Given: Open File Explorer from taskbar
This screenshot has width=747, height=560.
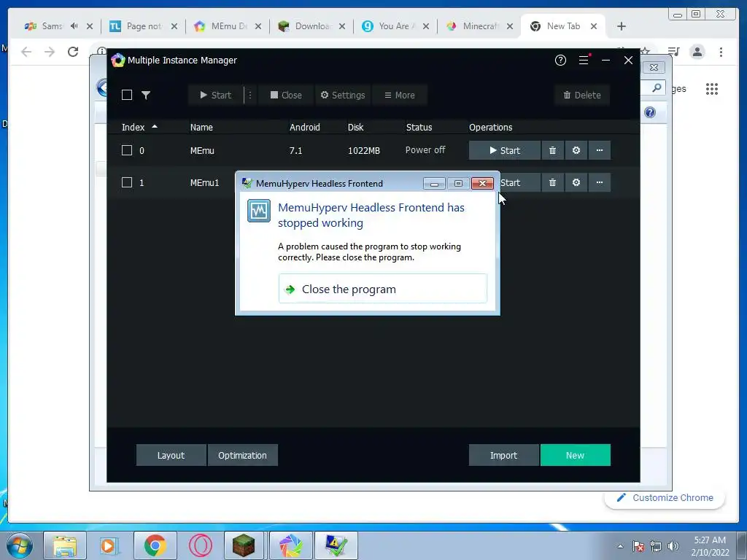Looking at the screenshot, I should point(65,545).
